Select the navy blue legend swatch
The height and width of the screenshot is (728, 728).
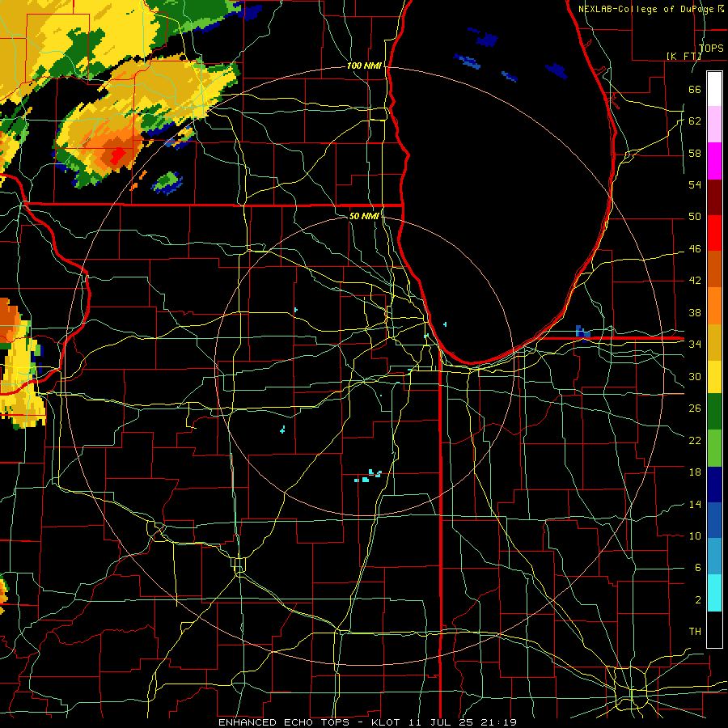coord(714,485)
